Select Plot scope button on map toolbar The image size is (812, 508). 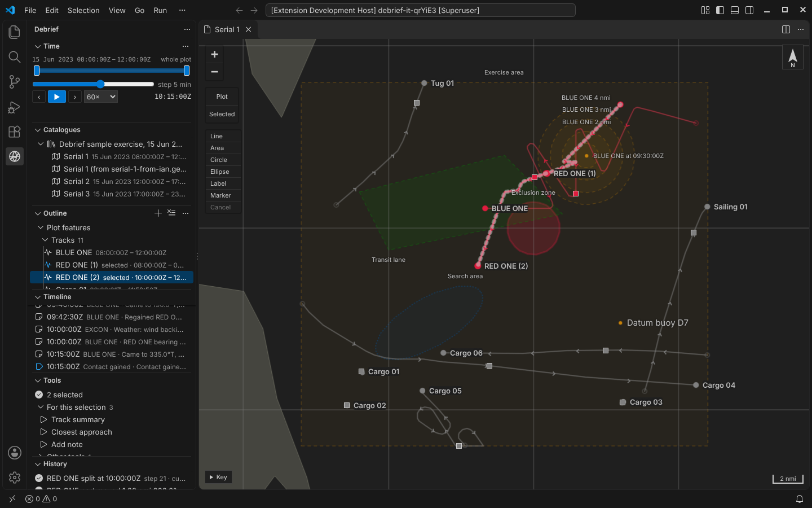tap(222, 97)
